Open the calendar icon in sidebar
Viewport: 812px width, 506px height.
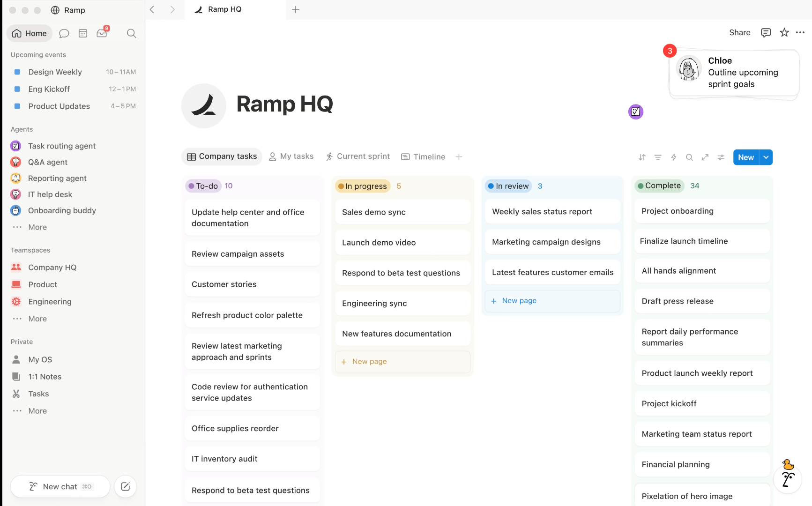coord(83,33)
